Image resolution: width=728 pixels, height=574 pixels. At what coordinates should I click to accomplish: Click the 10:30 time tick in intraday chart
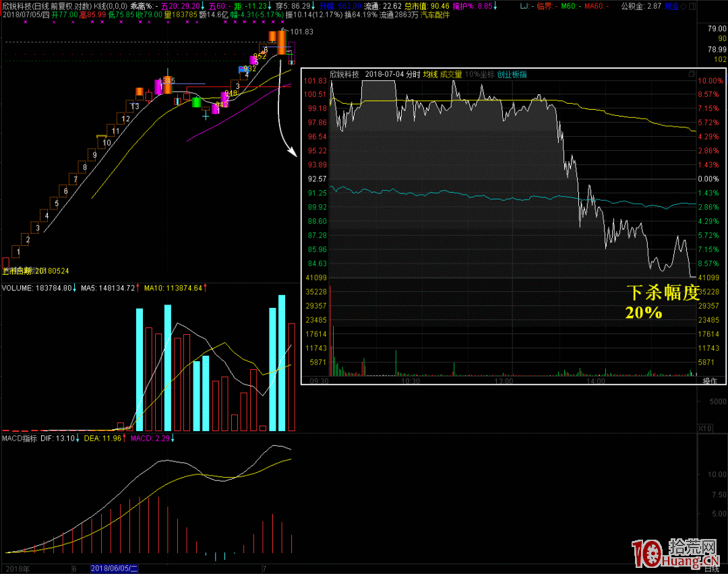(x=411, y=381)
